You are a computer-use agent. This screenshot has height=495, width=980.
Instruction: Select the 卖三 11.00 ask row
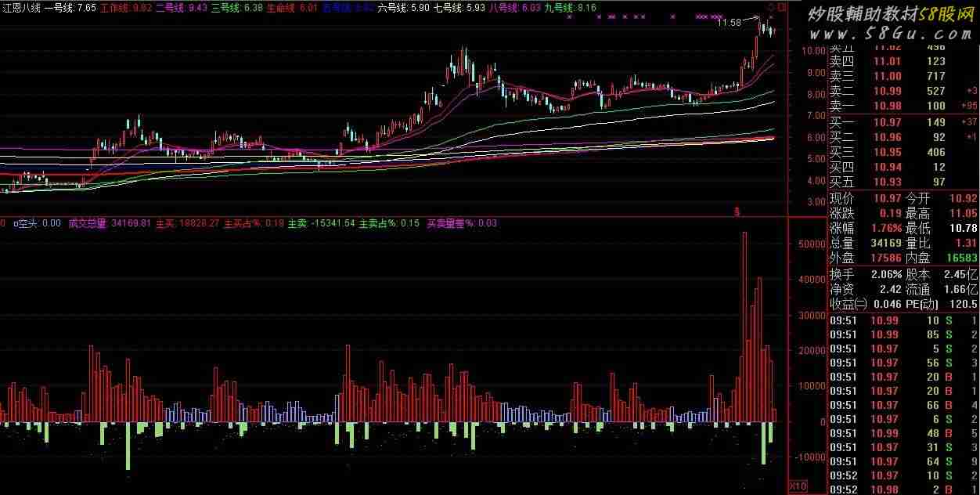(903, 76)
